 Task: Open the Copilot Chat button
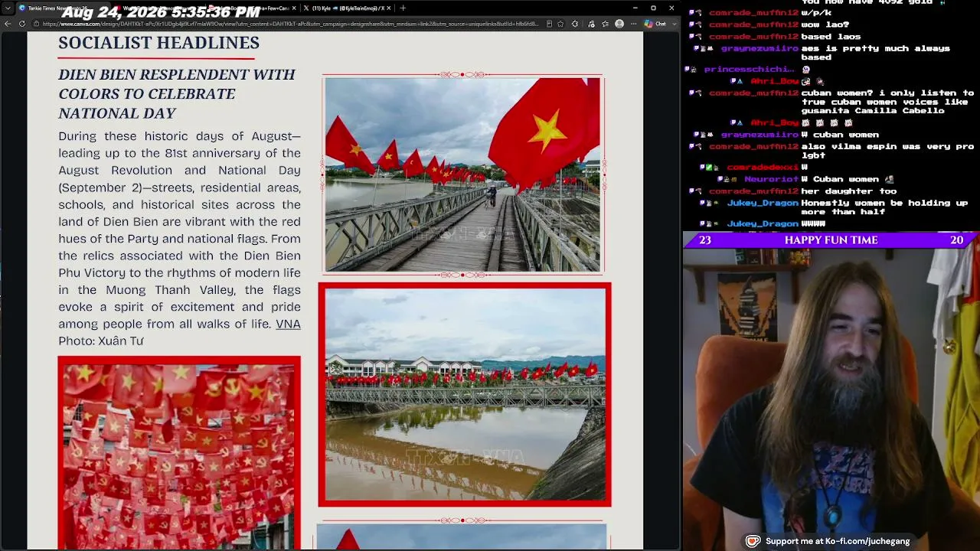pyautogui.click(x=655, y=24)
